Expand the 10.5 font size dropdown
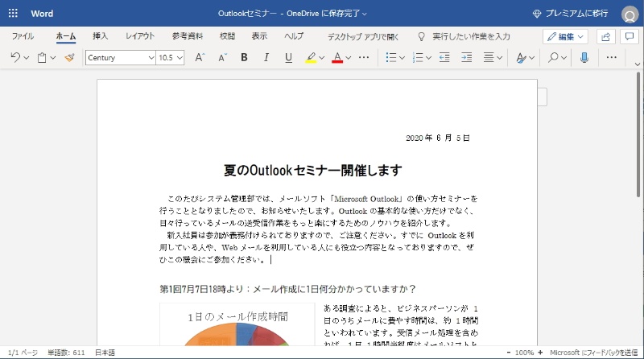This screenshot has width=644, height=359. click(x=171, y=58)
